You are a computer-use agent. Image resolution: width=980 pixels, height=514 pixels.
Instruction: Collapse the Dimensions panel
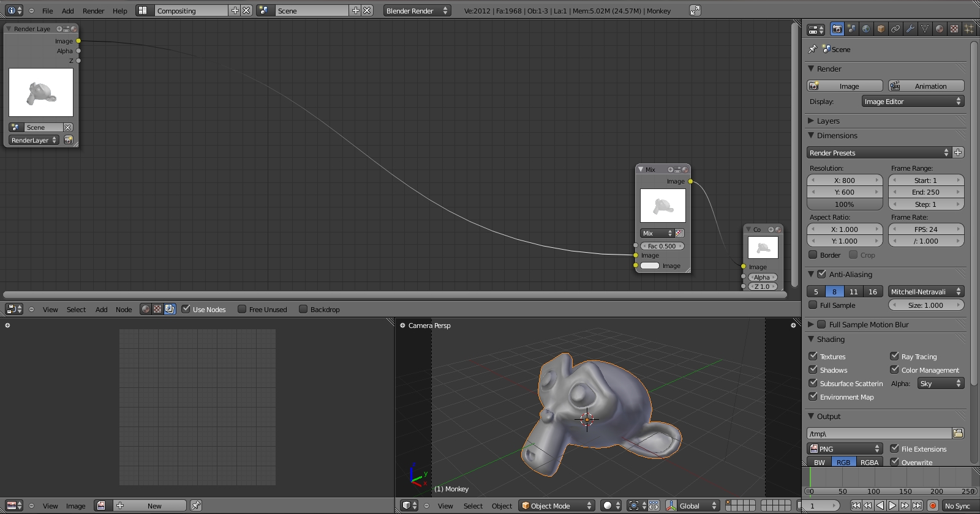click(x=811, y=135)
